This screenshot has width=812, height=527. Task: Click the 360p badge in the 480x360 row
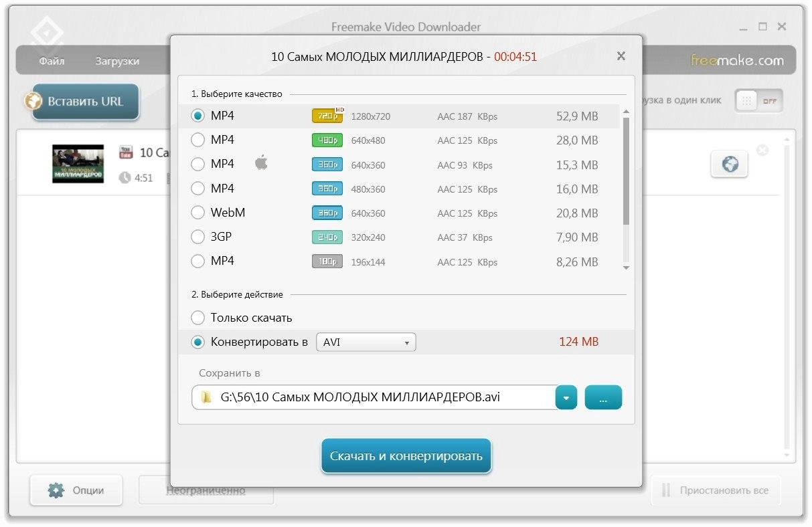(327, 189)
